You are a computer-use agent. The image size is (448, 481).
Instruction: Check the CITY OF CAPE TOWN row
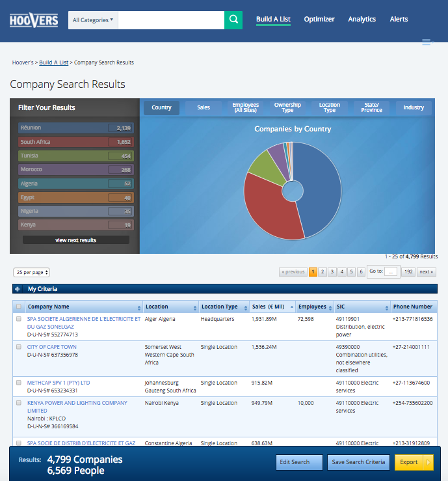pyautogui.click(x=19, y=347)
